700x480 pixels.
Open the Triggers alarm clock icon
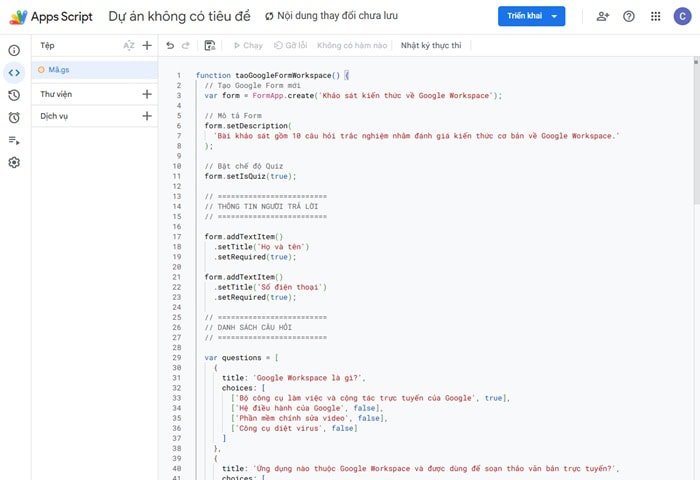pos(14,117)
